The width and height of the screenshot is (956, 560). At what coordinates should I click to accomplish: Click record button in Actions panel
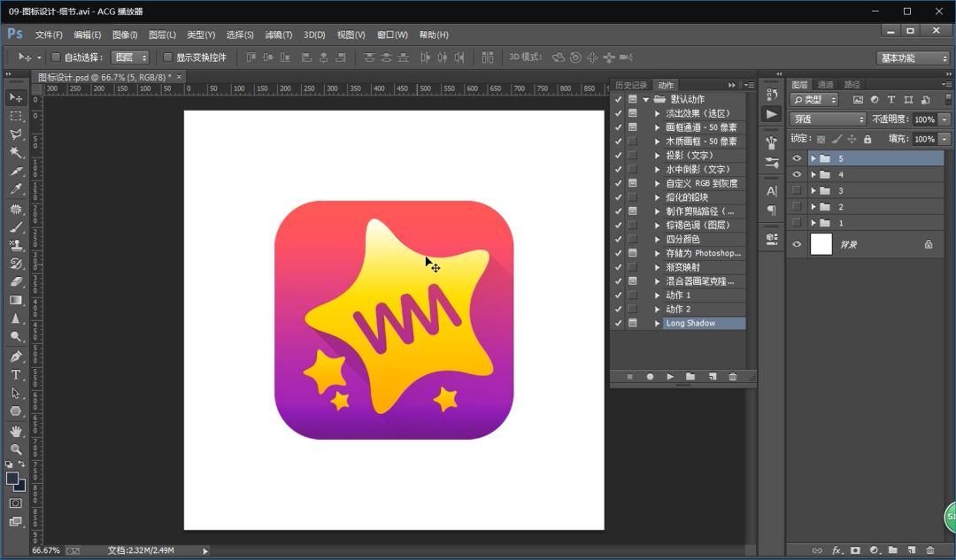coord(650,377)
